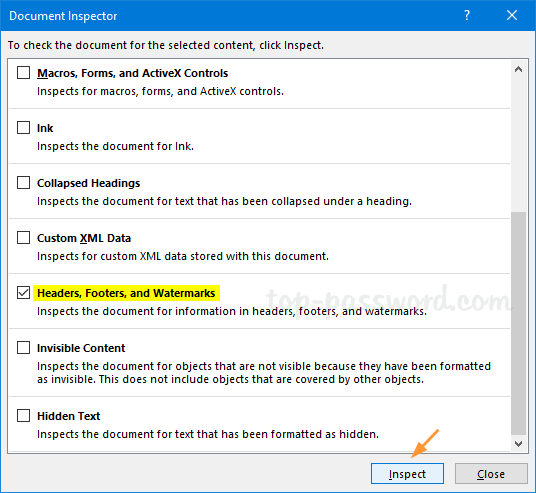536x493 pixels.
Task: Click the Custom XML Data label
Action: point(84,238)
